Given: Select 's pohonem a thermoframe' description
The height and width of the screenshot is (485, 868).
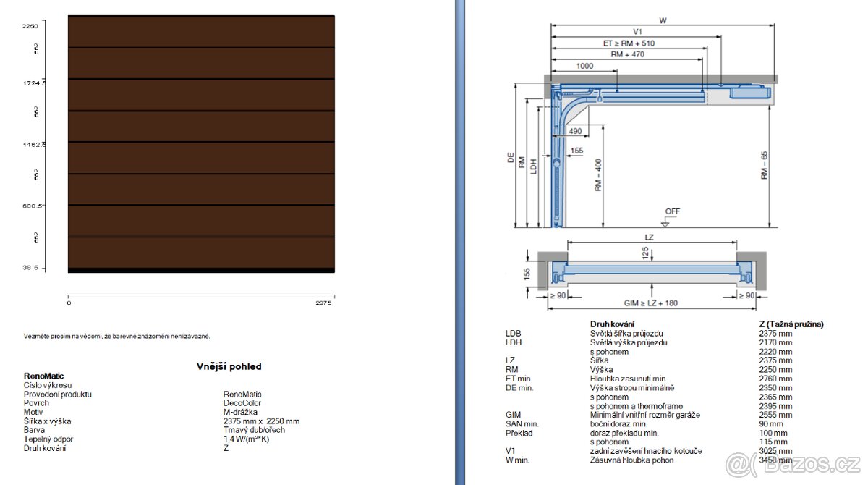Looking at the screenshot, I should click(637, 405).
